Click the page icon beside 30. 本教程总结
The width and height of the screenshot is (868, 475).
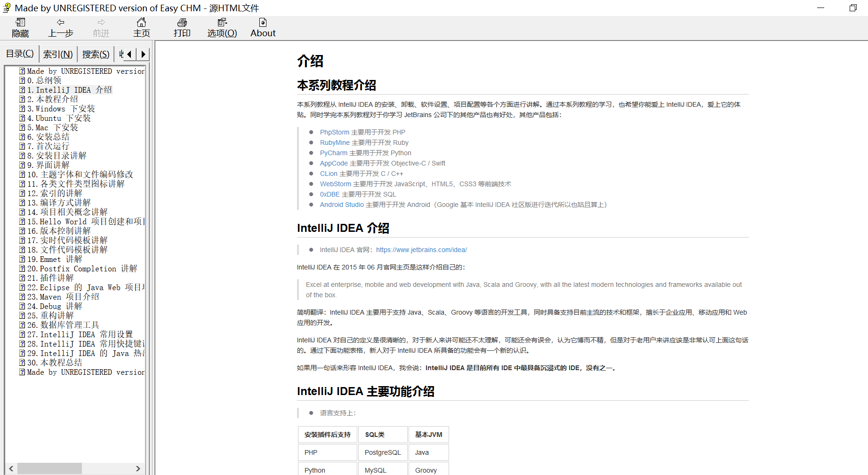pos(22,363)
